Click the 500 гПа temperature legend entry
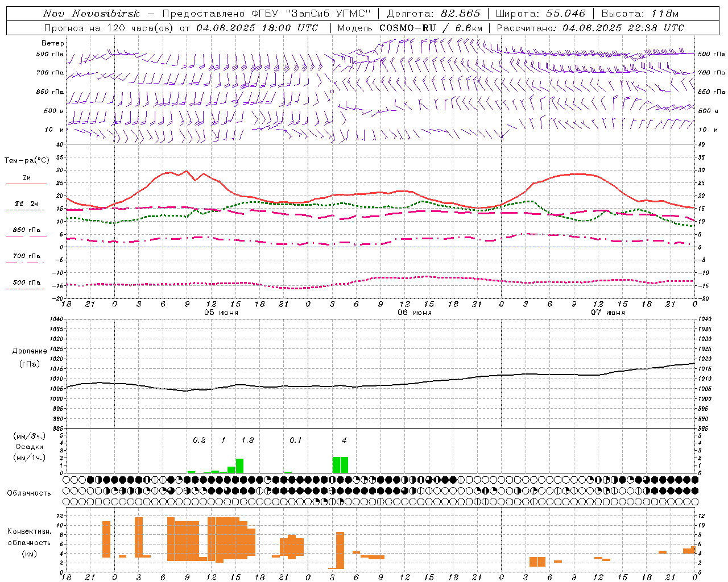 27,282
